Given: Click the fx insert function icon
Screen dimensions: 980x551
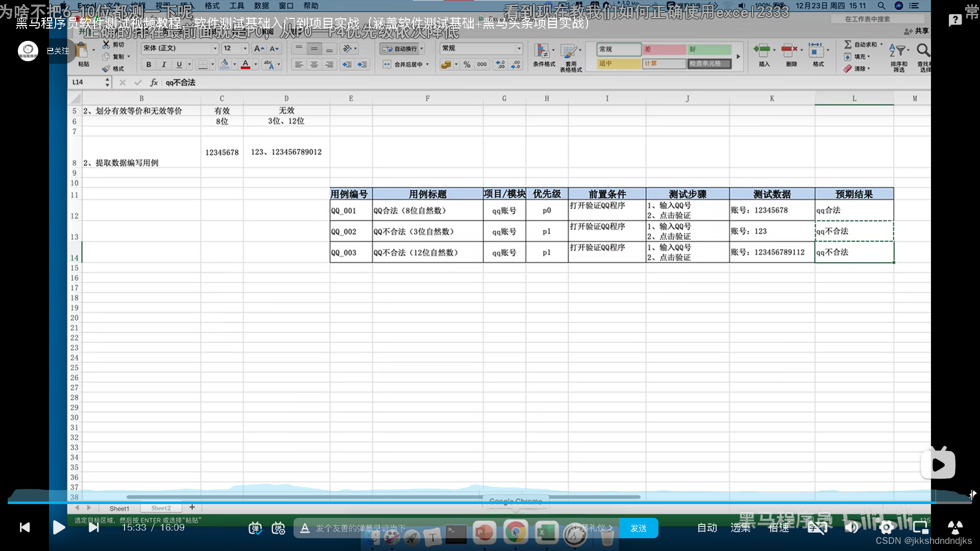Looking at the screenshot, I should (154, 82).
